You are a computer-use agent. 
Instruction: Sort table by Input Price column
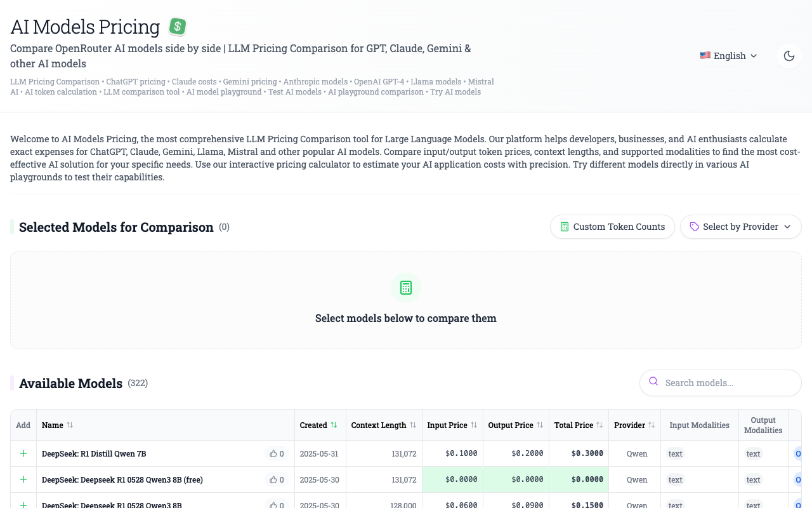coord(452,425)
